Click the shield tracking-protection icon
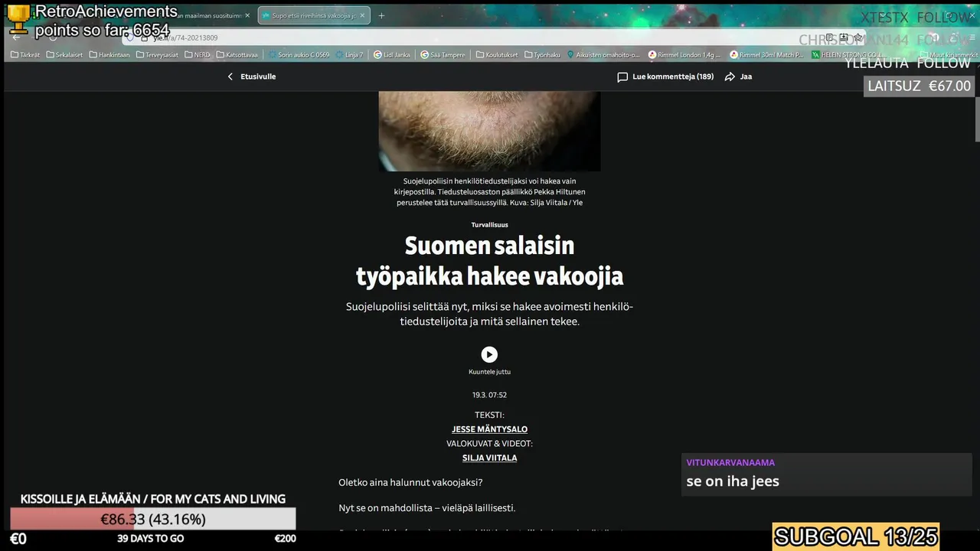Viewport: 980px width, 551px height. tap(130, 37)
